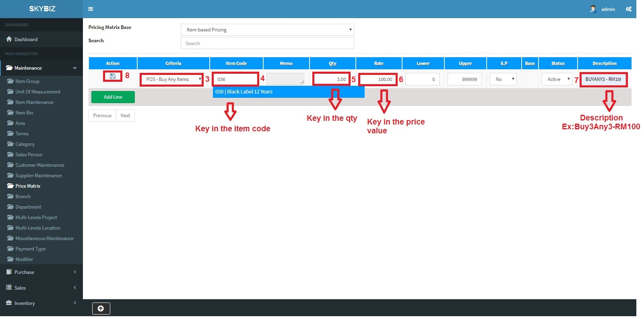This screenshot has height=319, width=644.
Task: Open the Status dropdown showing Active
Action: 557,79
